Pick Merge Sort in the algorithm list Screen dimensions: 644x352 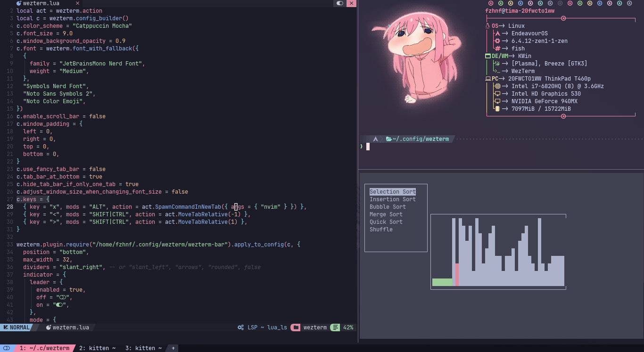coord(386,214)
